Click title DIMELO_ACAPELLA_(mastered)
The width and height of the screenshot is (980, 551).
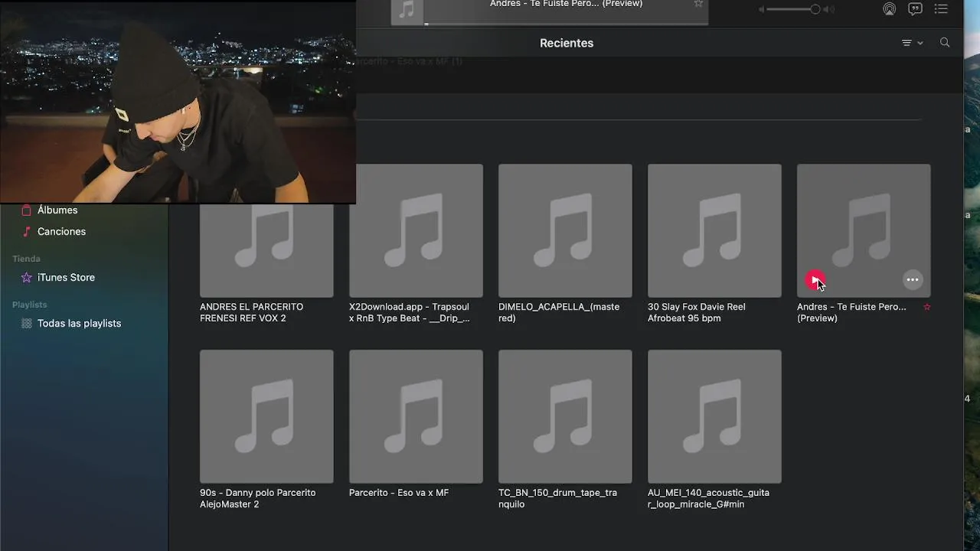[559, 312]
